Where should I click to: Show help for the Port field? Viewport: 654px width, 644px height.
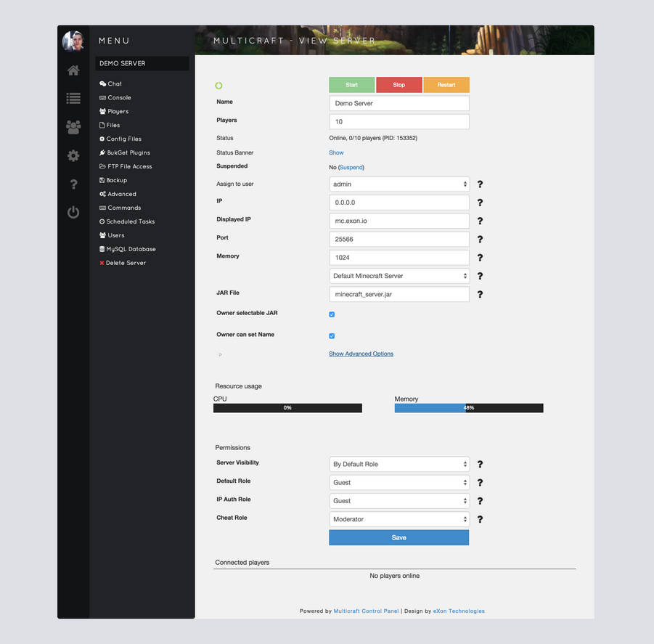(x=480, y=239)
